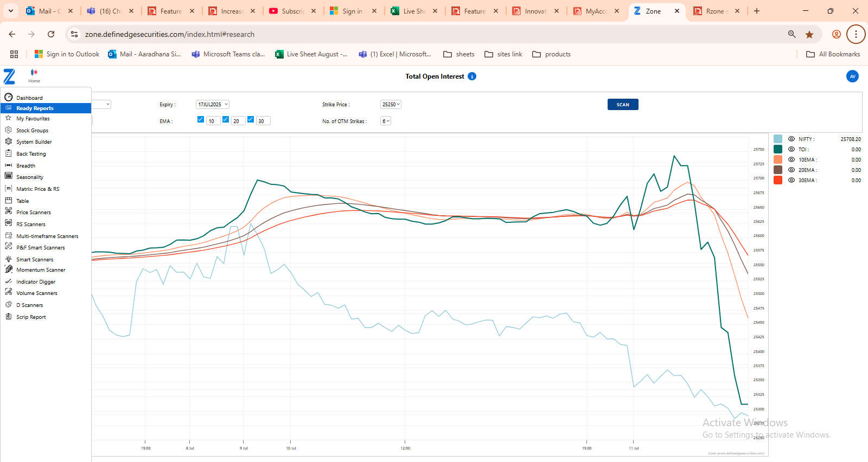This screenshot has width=868, height=462.
Task: Toggle 30EMA series visibility eye
Action: pyautogui.click(x=792, y=180)
